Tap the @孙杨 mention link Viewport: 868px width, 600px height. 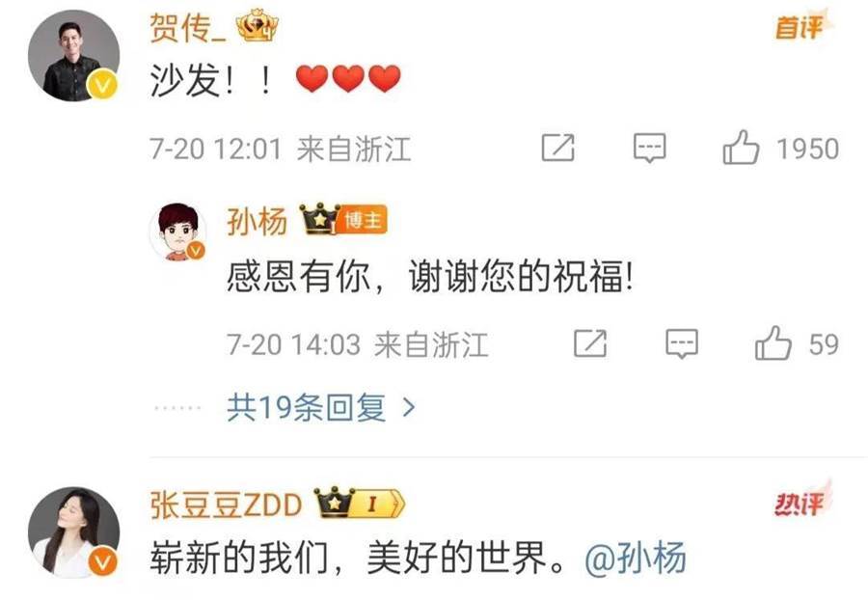636,558
